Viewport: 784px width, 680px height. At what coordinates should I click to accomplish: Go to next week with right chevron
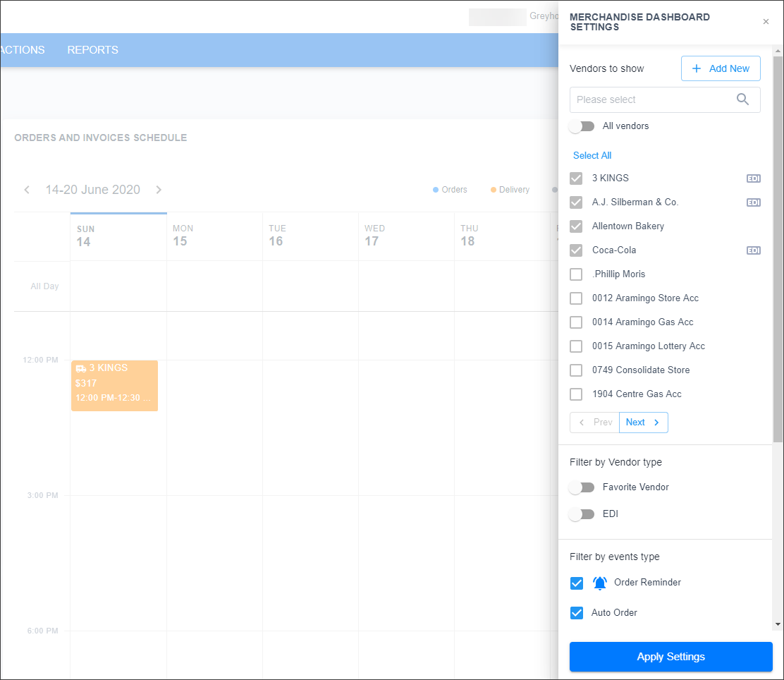click(x=159, y=190)
